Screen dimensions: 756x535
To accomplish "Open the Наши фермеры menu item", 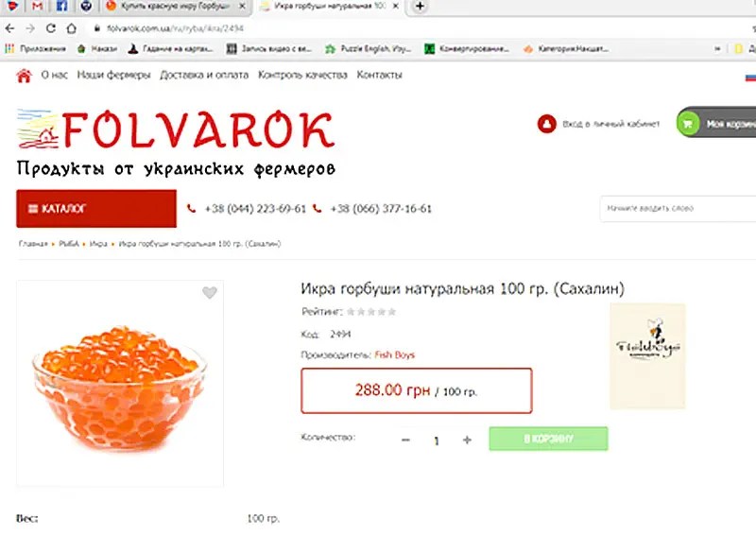I will [x=113, y=75].
